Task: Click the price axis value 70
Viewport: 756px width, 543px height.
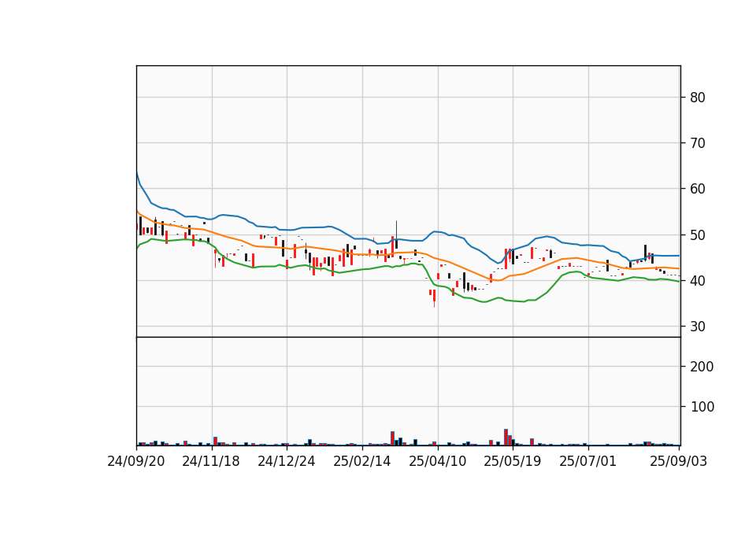Action: tap(698, 143)
